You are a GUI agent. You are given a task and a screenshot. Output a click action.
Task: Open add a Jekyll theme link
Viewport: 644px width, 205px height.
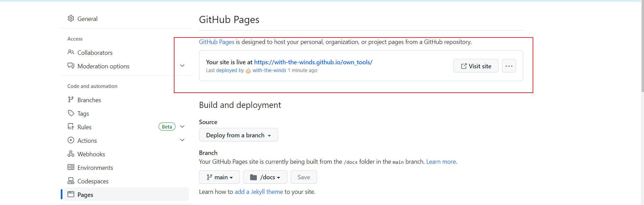pyautogui.click(x=259, y=192)
